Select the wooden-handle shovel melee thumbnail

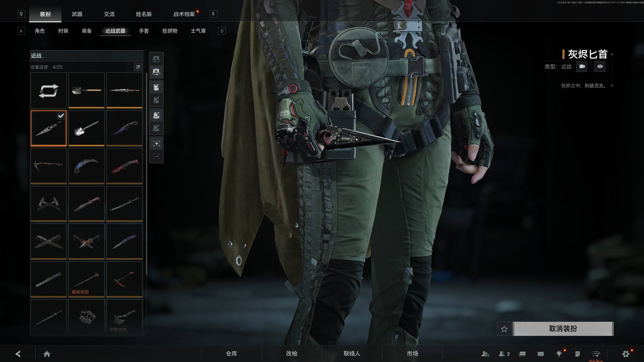coord(87,90)
